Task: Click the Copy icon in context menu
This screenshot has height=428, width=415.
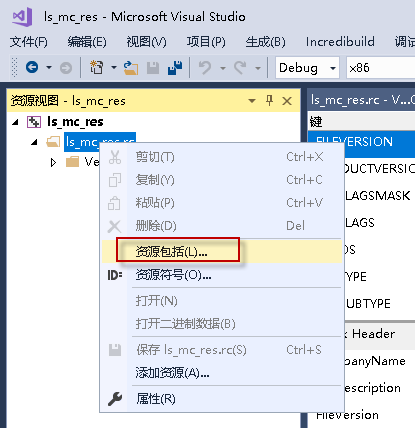Action: 115,180
